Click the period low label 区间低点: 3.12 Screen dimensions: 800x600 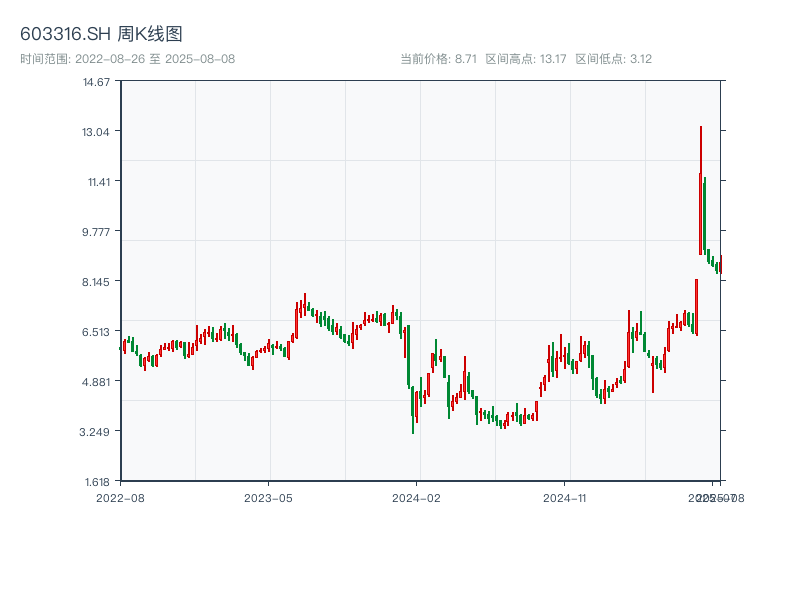614,59
